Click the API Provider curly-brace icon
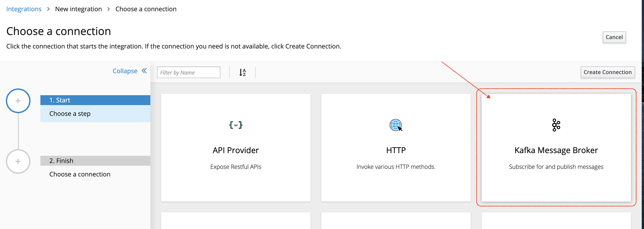644x229 pixels. click(236, 125)
